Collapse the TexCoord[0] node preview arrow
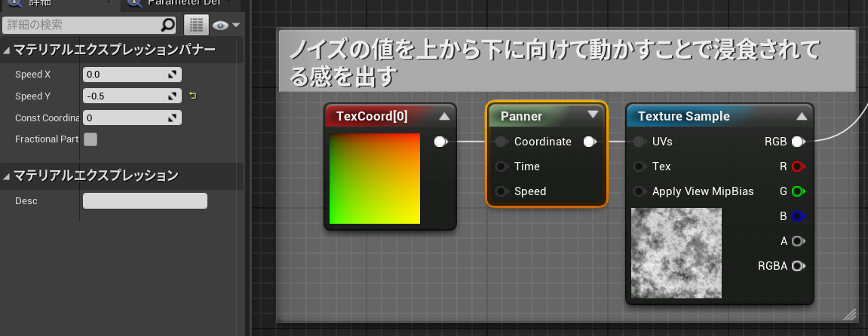This screenshot has height=336, width=868. [444, 116]
